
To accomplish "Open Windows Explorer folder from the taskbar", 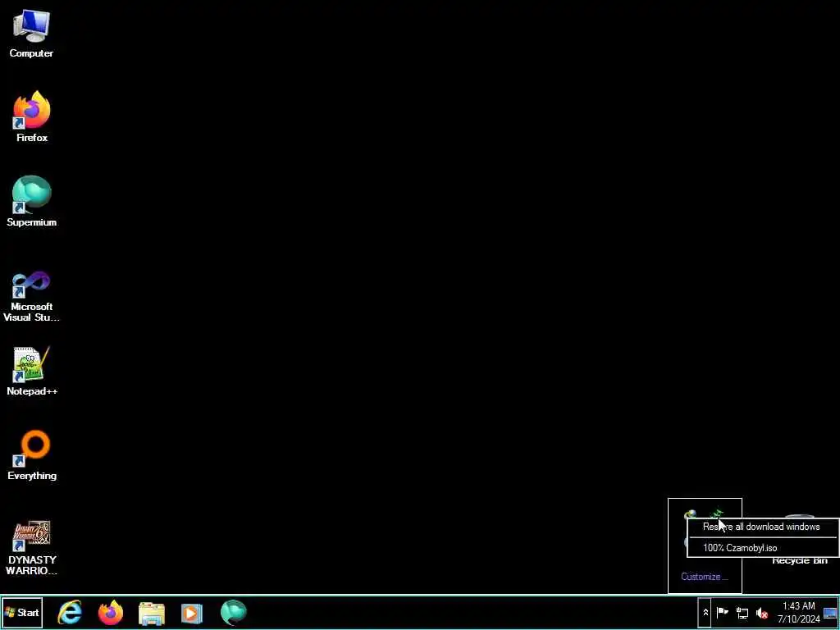I will [152, 613].
